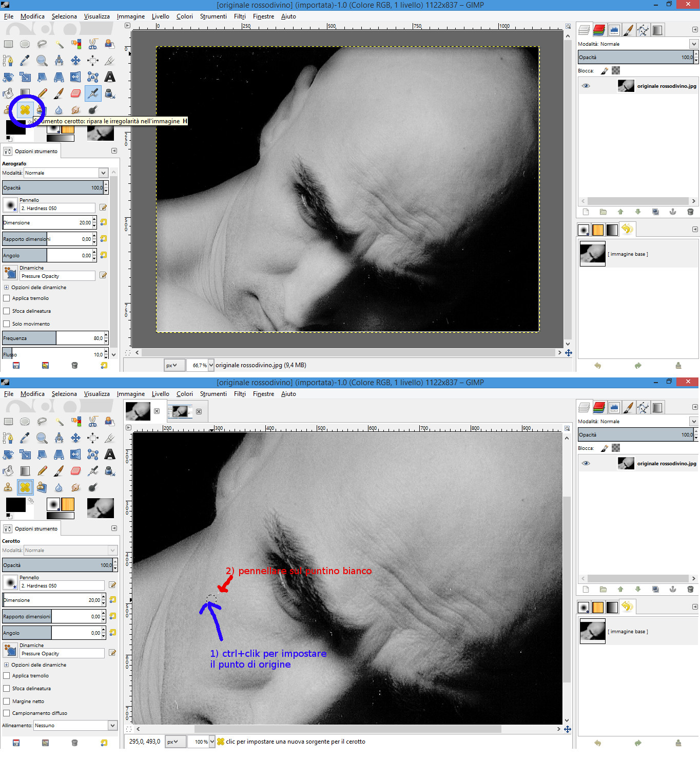
Task: Open the Channels tab icon in lower dock
Action: 599,407
